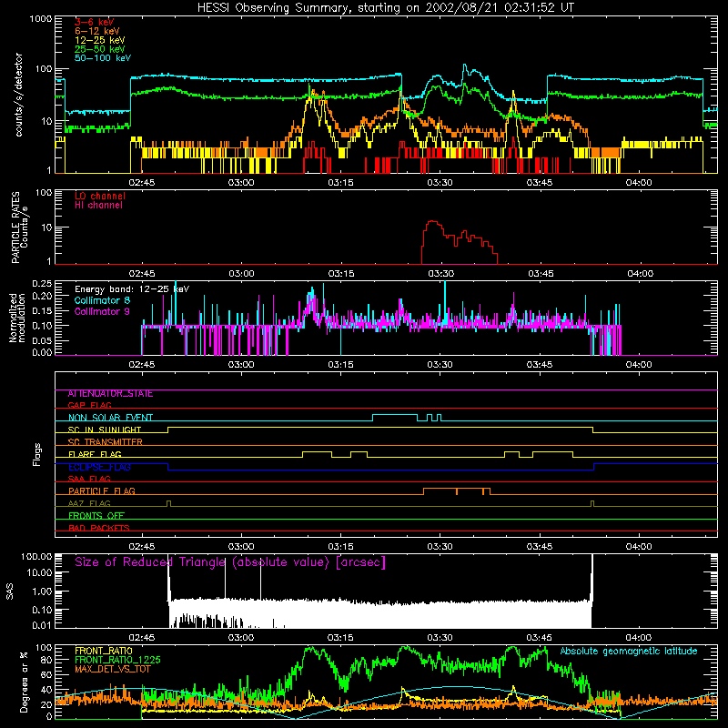The width and height of the screenshot is (728, 728).
Task: Click 04:00 time label under modulation panel
Action: [x=639, y=365]
